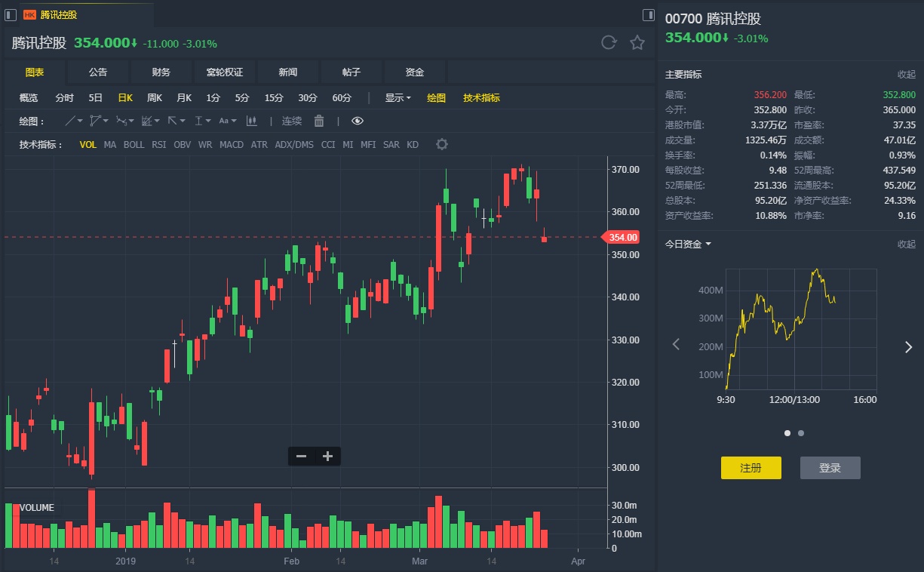Toggle 连续 continuous drawing mode
924x572 pixels.
point(292,121)
